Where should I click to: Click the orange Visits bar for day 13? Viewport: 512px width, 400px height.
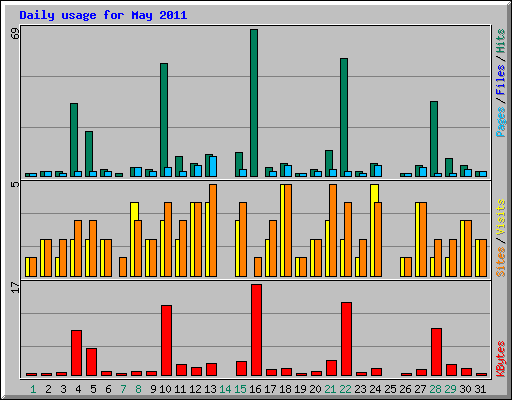tap(213, 230)
